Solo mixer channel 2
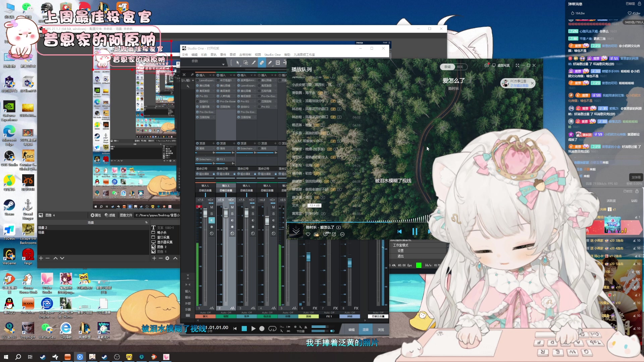 [x=232, y=214]
